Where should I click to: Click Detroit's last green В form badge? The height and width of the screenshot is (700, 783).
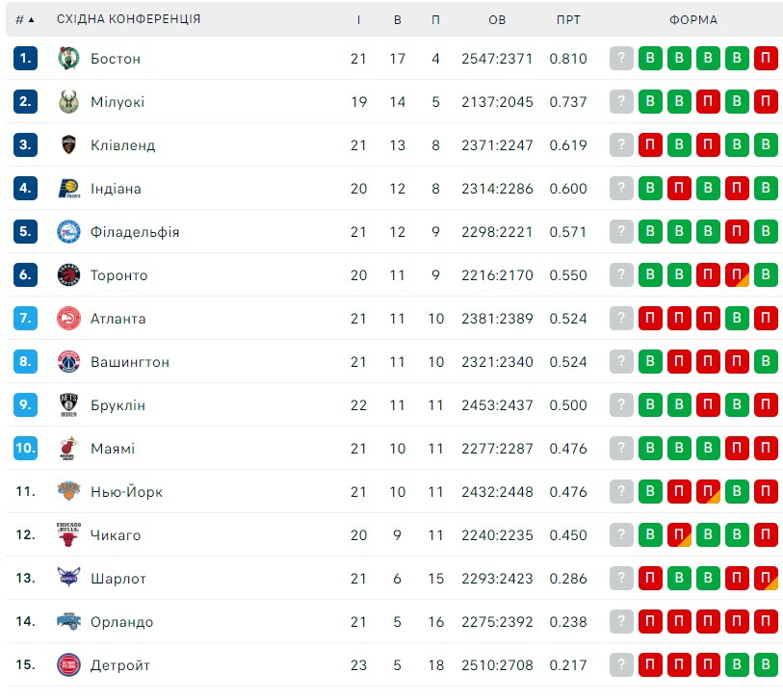766,664
